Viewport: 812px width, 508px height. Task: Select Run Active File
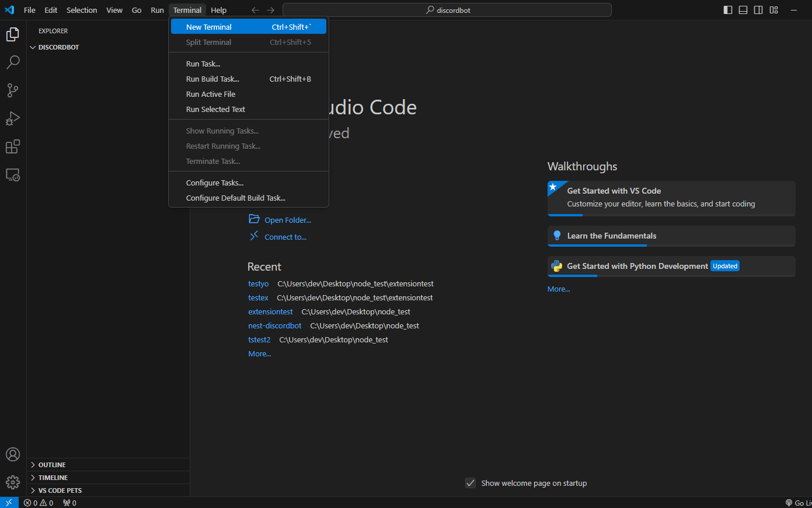[x=249, y=94]
